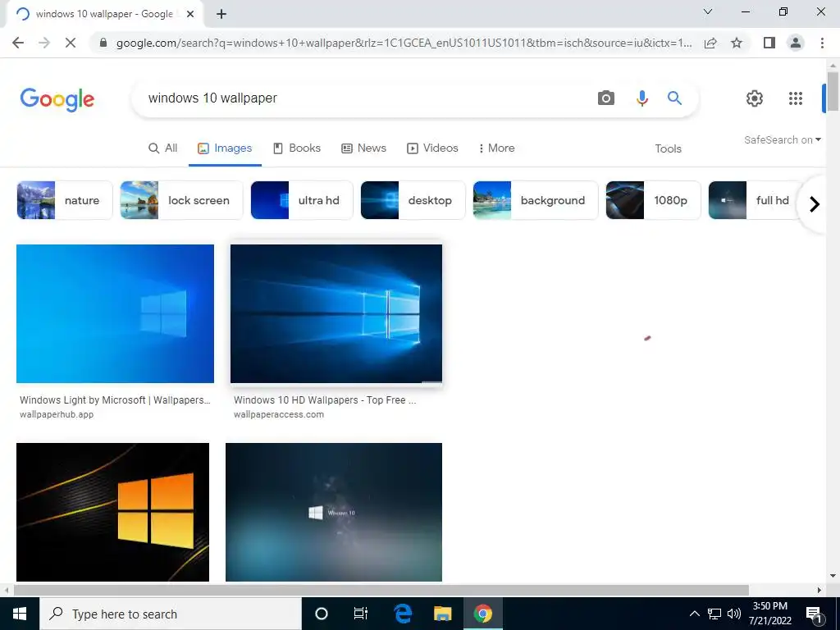
Task: Bookmark this tab with star icon
Action: point(737,43)
